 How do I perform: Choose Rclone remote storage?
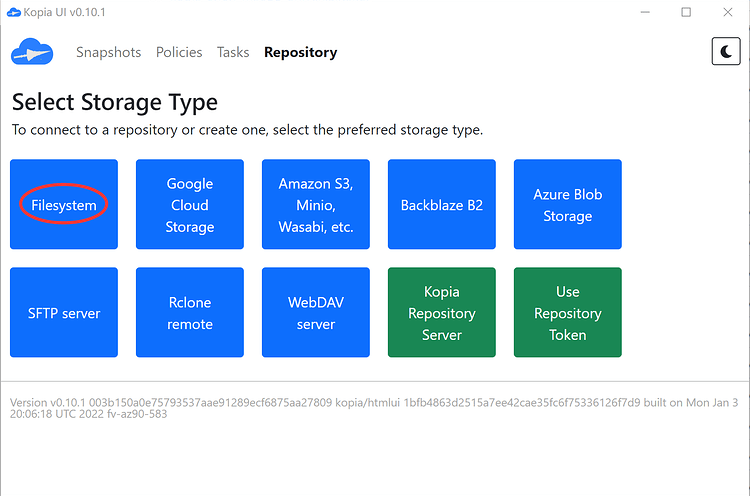(x=190, y=313)
